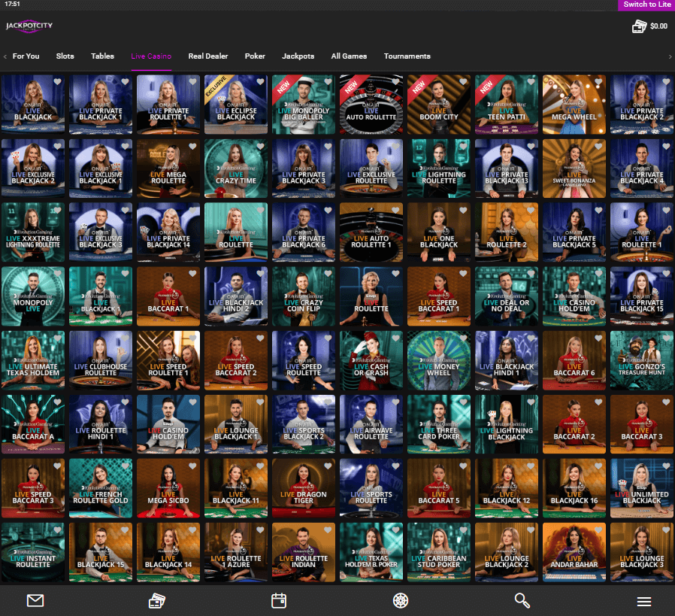Click the Switch to Lite button
The image size is (675, 616).
click(646, 5)
